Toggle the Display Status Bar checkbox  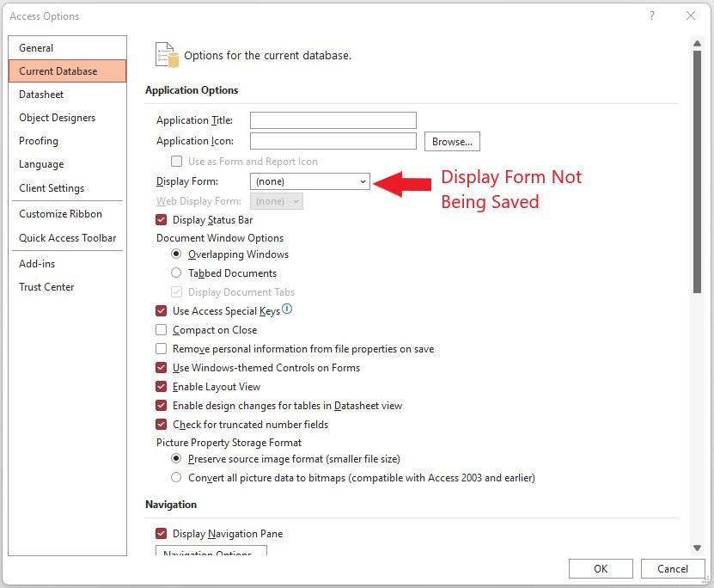click(161, 219)
